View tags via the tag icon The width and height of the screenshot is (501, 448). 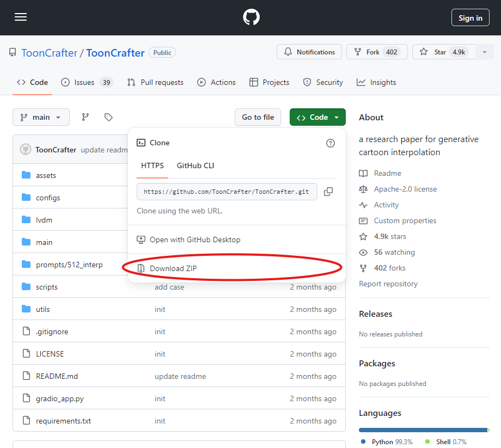pyautogui.click(x=108, y=117)
